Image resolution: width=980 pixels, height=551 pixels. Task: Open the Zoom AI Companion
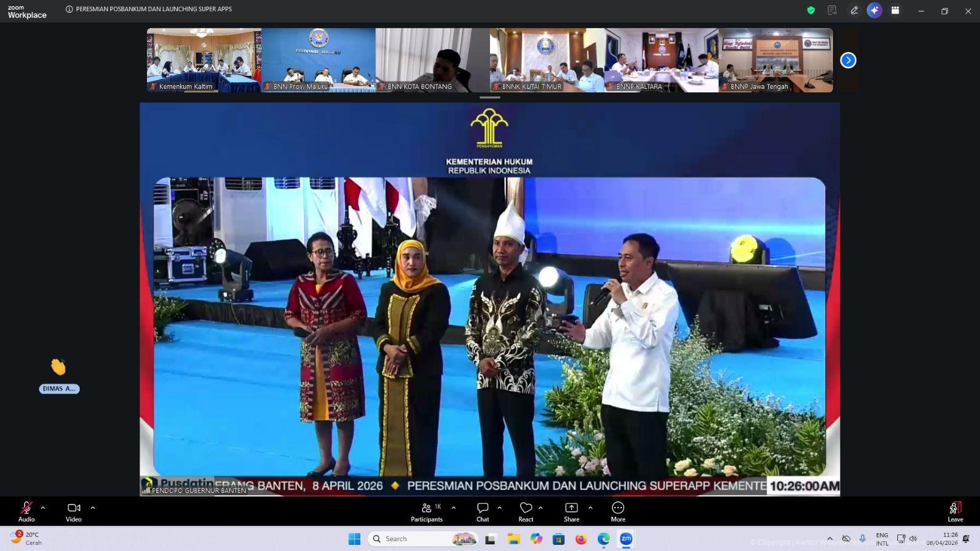point(874,10)
